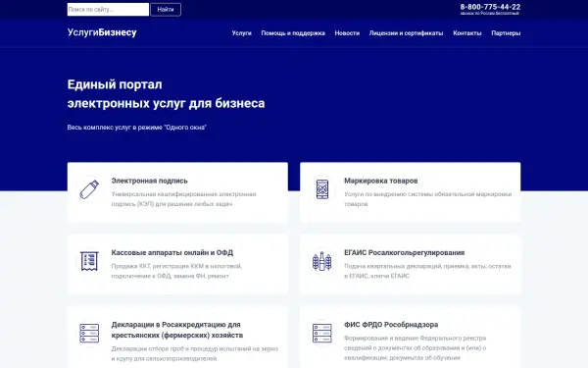Open ЕГАИС Росалкогольрегулирования service title
588x368 pixels.
tap(404, 253)
